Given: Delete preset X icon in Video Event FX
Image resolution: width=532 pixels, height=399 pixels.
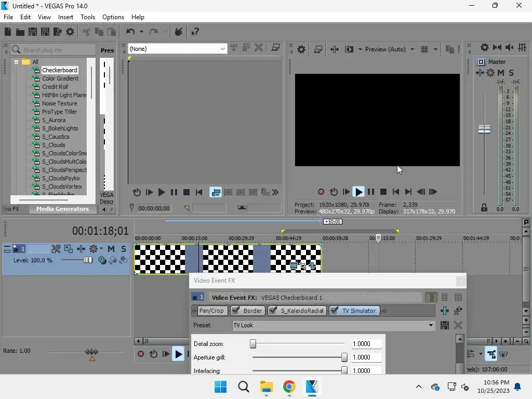Looking at the screenshot, I should point(458,325).
